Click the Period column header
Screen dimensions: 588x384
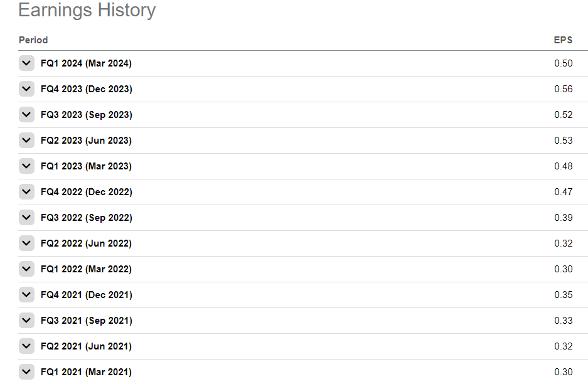[33, 40]
